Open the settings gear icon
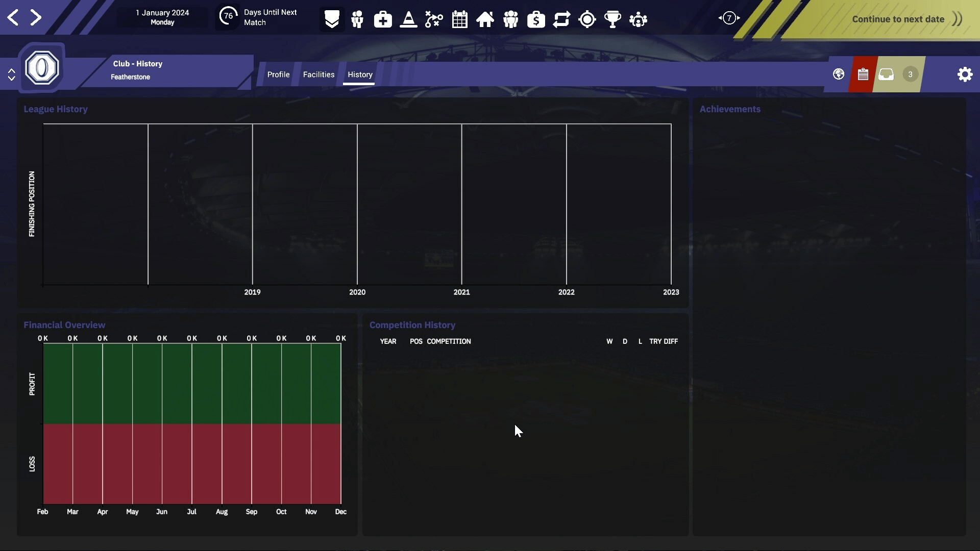 click(965, 74)
